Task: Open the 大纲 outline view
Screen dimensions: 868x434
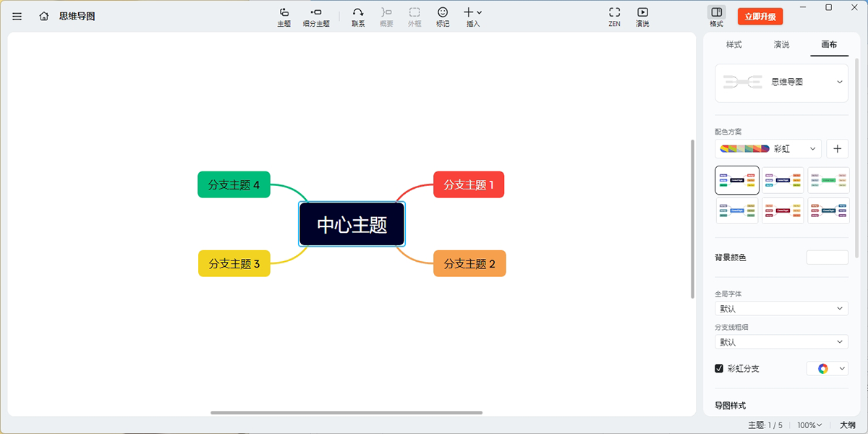Action: point(848,425)
